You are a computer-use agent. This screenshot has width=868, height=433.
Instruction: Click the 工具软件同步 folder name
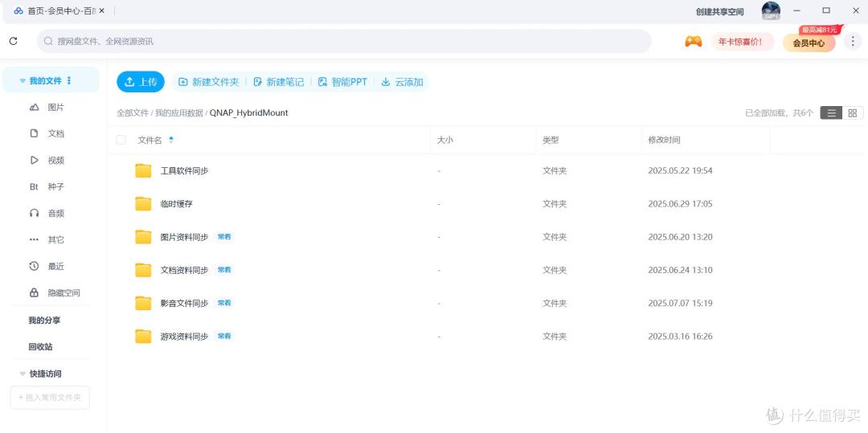[x=184, y=171]
